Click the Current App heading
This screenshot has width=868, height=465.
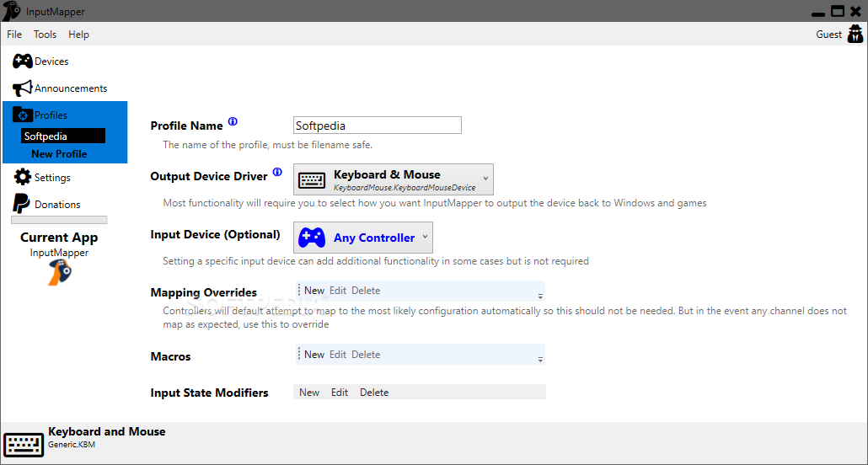[59, 237]
